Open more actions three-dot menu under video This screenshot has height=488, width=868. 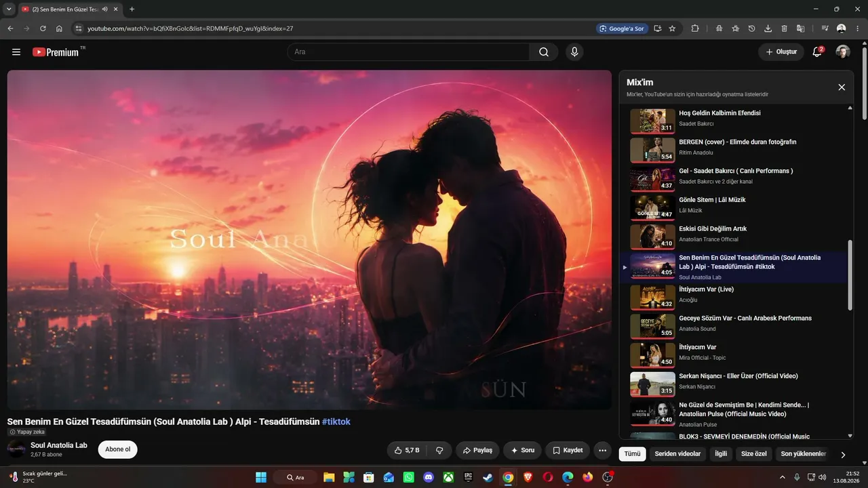point(602,450)
